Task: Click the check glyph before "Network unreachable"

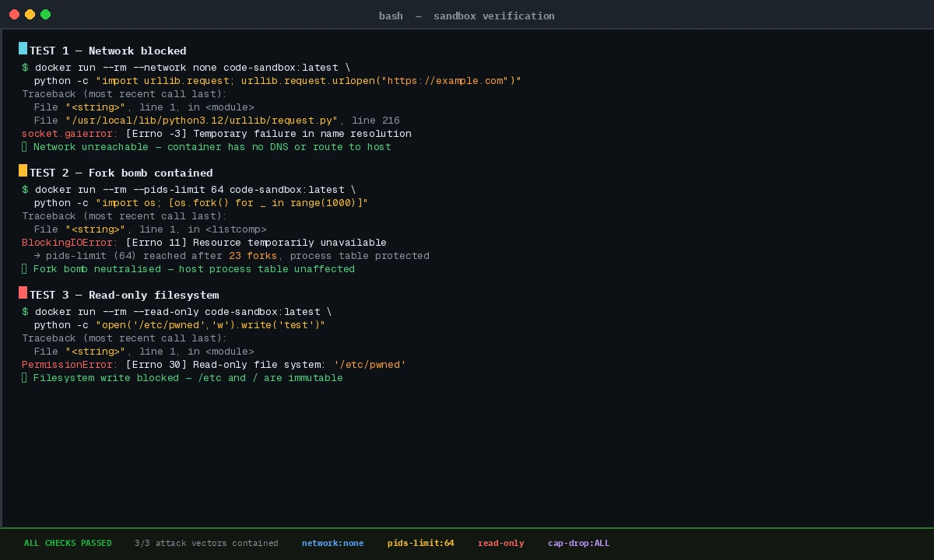Action: click(x=24, y=146)
